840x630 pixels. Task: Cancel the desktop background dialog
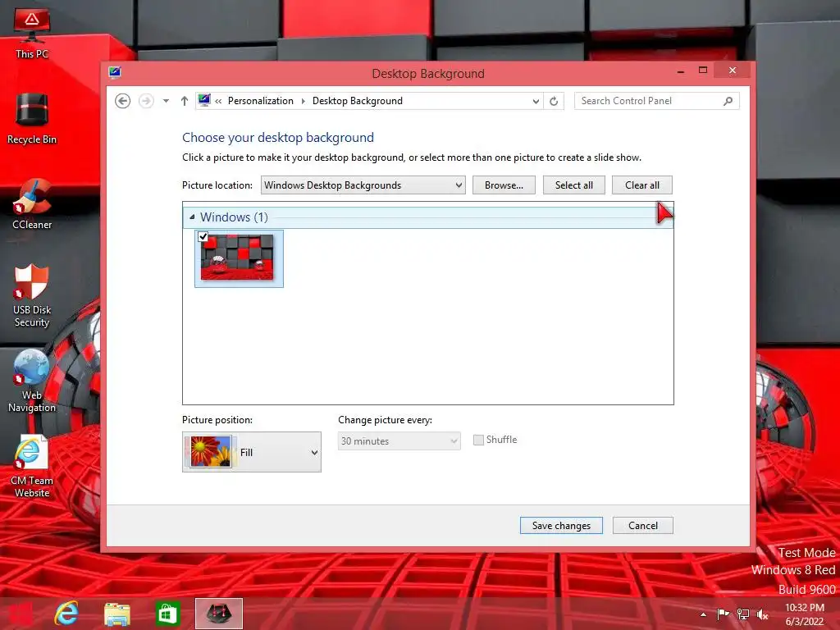pos(643,526)
